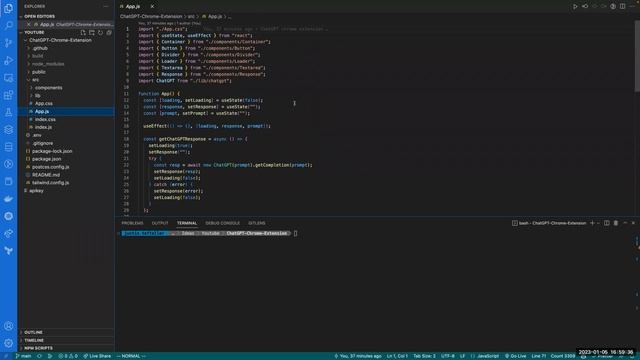Run the code with play icon
The width and height of the screenshot is (640, 360).
point(575,6)
